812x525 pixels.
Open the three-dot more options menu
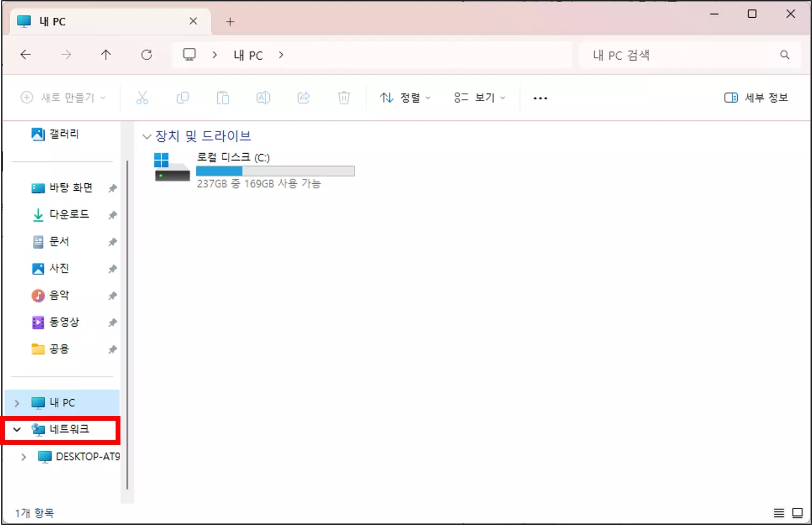point(540,98)
